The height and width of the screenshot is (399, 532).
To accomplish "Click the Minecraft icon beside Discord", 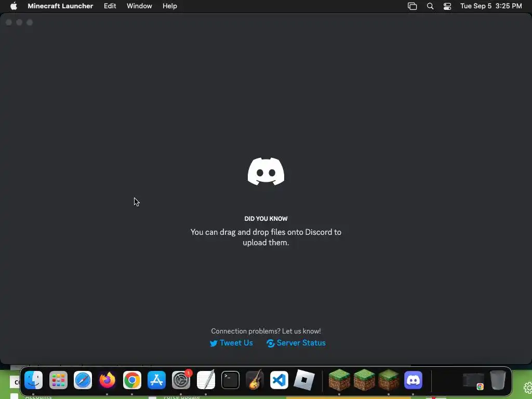I will (x=389, y=380).
